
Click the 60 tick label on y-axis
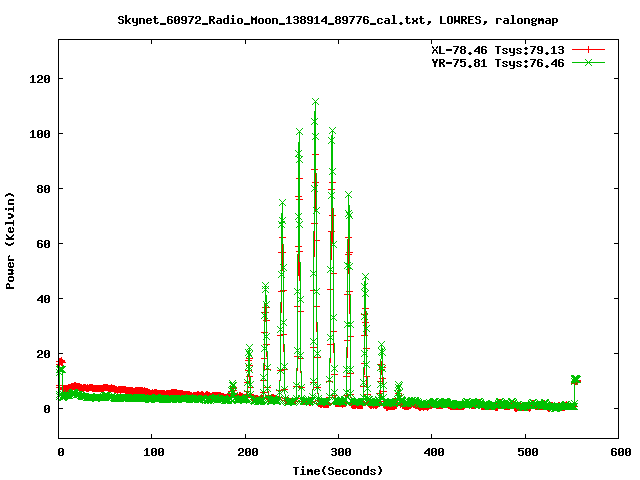point(42,243)
